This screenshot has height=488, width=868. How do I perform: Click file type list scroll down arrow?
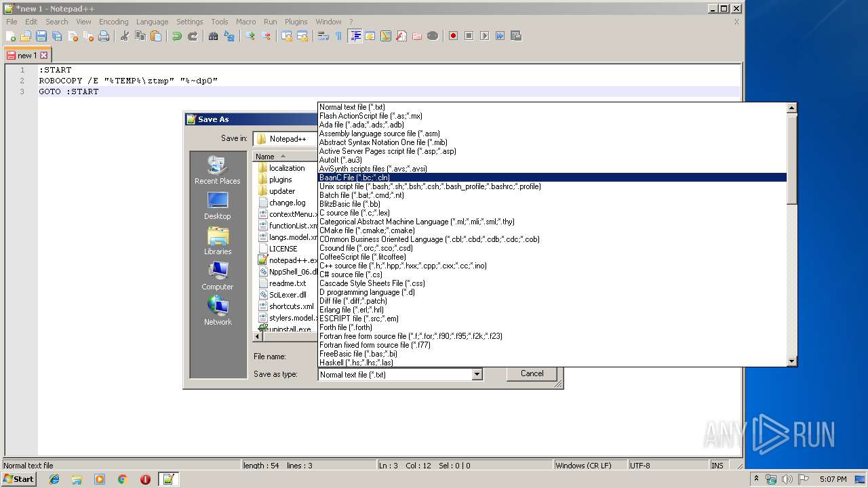pos(791,362)
